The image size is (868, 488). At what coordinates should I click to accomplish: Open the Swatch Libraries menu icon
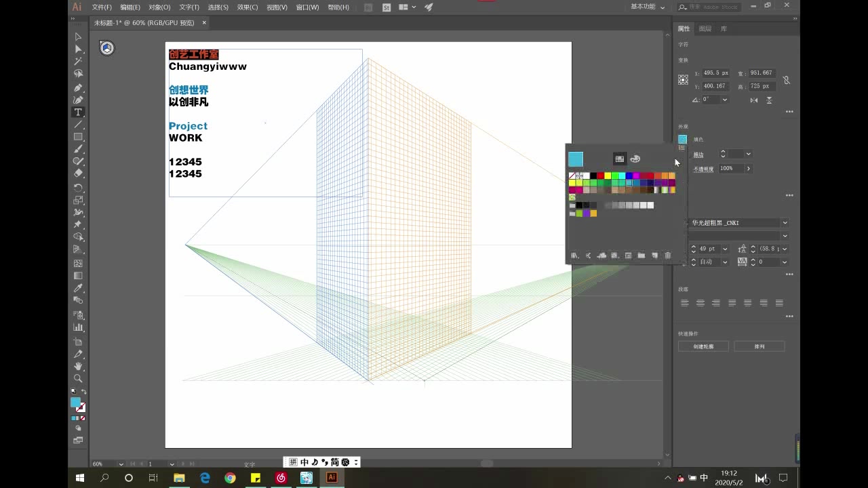[574, 255]
